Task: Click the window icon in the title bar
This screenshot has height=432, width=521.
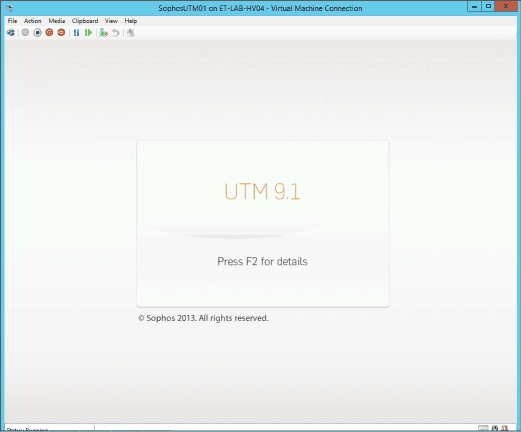Action: [x=10, y=8]
